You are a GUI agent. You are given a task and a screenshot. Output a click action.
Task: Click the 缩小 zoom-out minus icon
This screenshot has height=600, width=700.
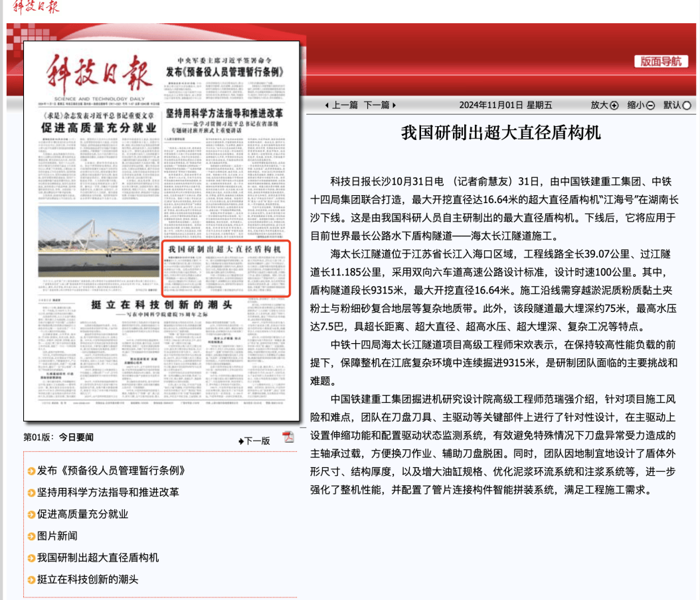coord(650,106)
